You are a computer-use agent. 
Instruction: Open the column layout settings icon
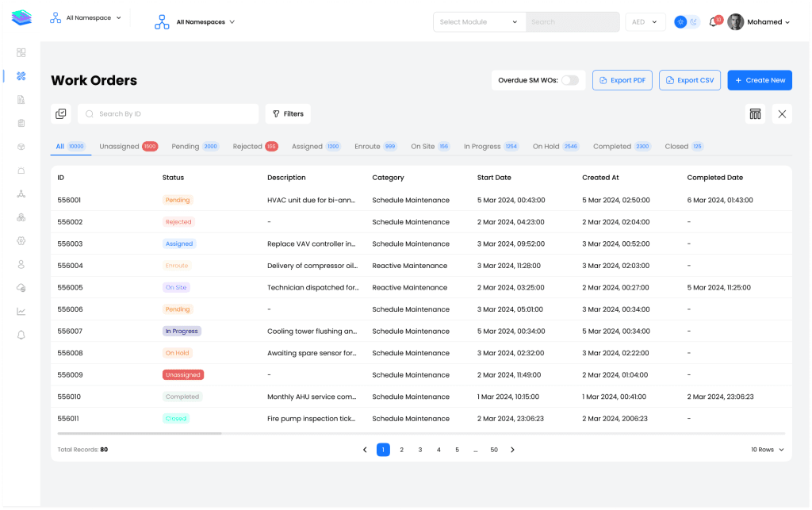click(755, 114)
